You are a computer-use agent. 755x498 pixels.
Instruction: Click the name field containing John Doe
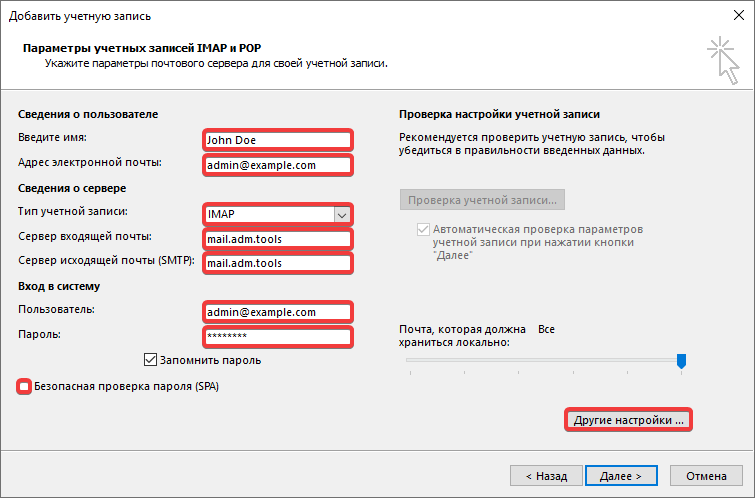(x=277, y=140)
